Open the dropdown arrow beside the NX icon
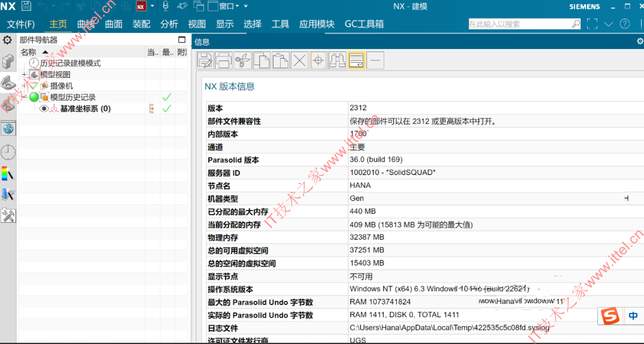This screenshot has width=644, height=344. pos(153,6)
